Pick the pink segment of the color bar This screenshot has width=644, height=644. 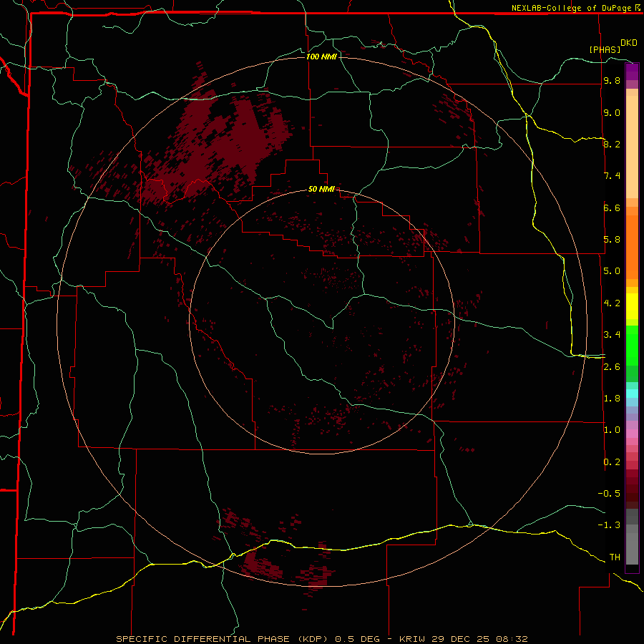(632, 434)
